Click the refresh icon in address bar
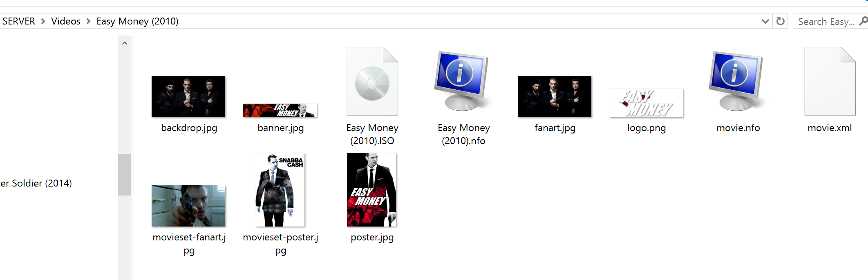Screen dimensions: 868x280 click(780, 21)
